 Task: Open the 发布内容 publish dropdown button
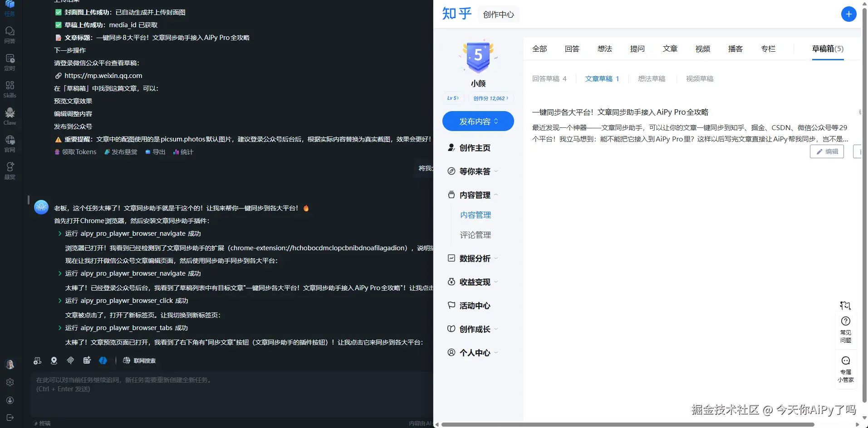478,121
